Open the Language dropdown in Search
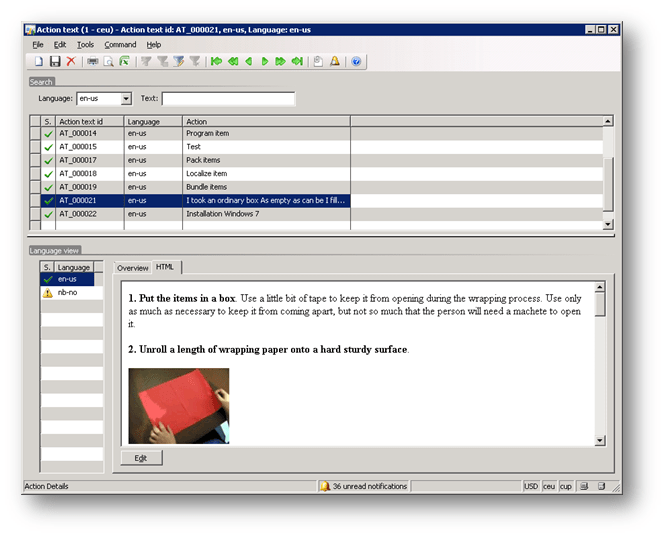The image size is (665, 537). coord(126,99)
